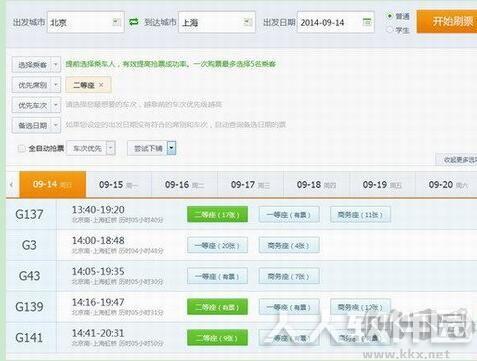Book G3 商务座 (4张) seat
The image size is (477, 361).
click(289, 245)
